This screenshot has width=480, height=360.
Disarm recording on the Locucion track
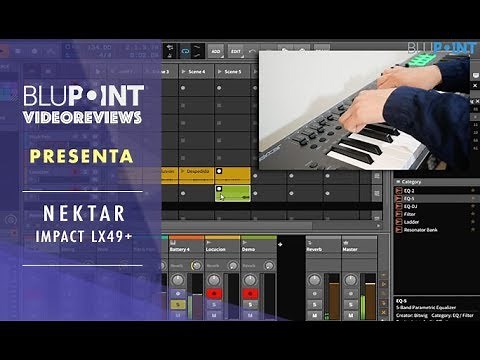coord(214,294)
